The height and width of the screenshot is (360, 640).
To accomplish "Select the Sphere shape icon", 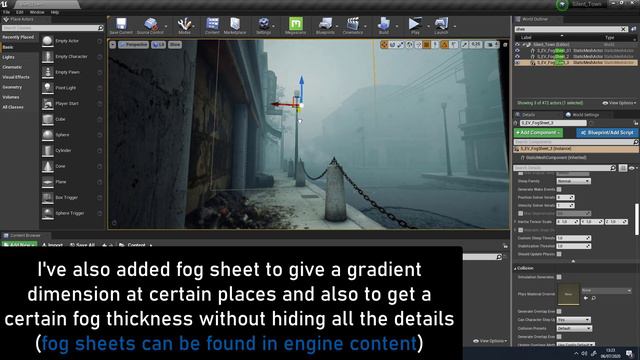I will (x=48, y=135).
